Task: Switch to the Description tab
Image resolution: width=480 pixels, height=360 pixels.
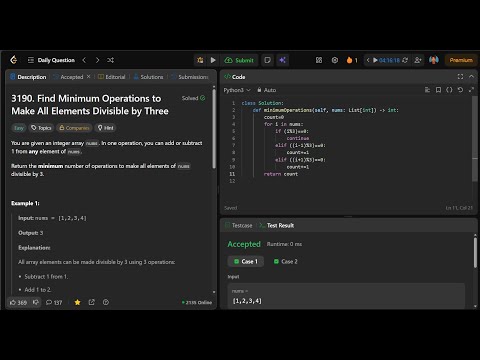Action: click(28, 77)
